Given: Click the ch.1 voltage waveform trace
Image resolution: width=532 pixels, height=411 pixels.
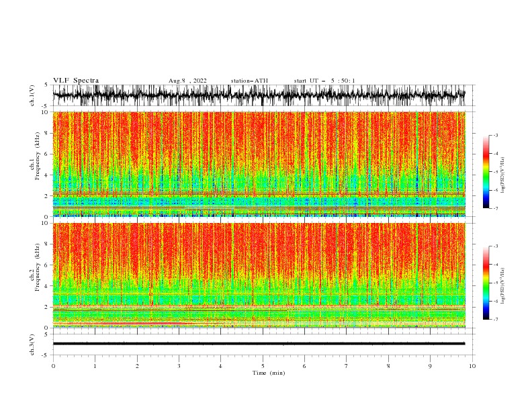Looking at the screenshot, I should [x=259, y=95].
